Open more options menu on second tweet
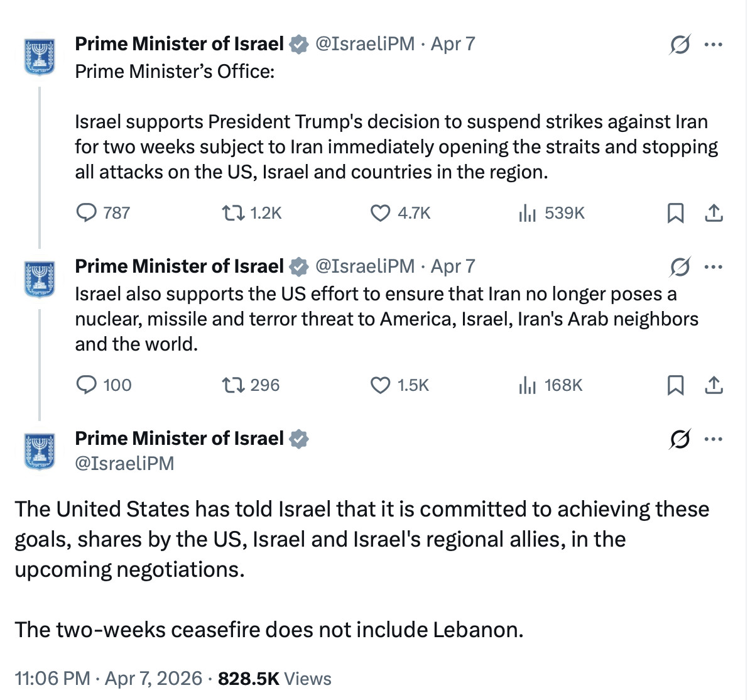This screenshot has width=750, height=700. (x=714, y=267)
